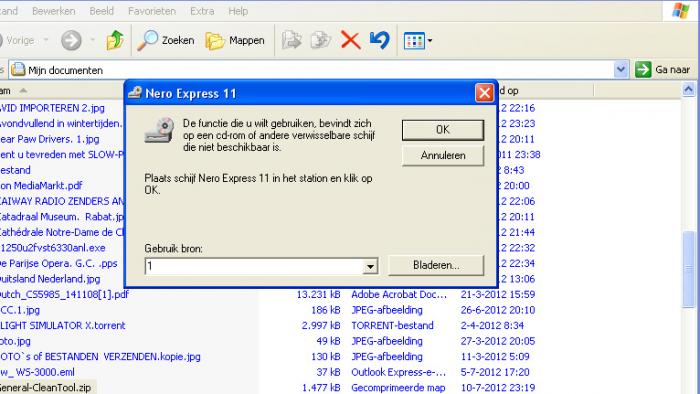Expand the address bar dropdown
This screenshot has width=700, height=394.
tap(621, 70)
